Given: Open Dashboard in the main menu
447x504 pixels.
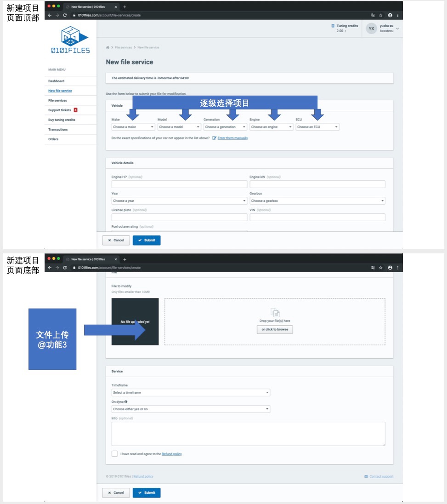Looking at the screenshot, I should [x=57, y=81].
